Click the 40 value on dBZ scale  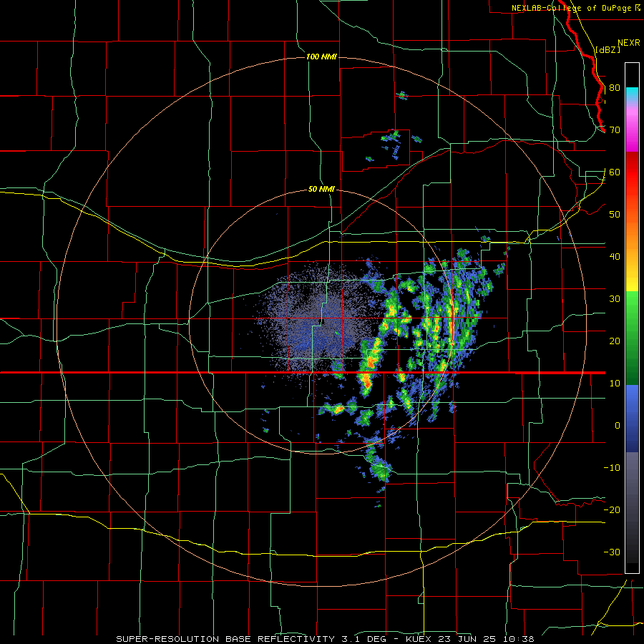(615, 257)
